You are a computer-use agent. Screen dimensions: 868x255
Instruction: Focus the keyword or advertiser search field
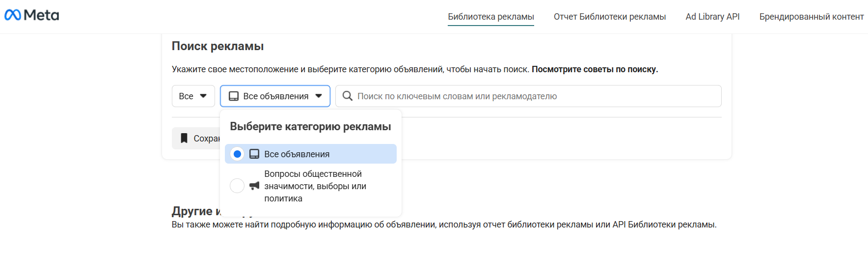528,96
